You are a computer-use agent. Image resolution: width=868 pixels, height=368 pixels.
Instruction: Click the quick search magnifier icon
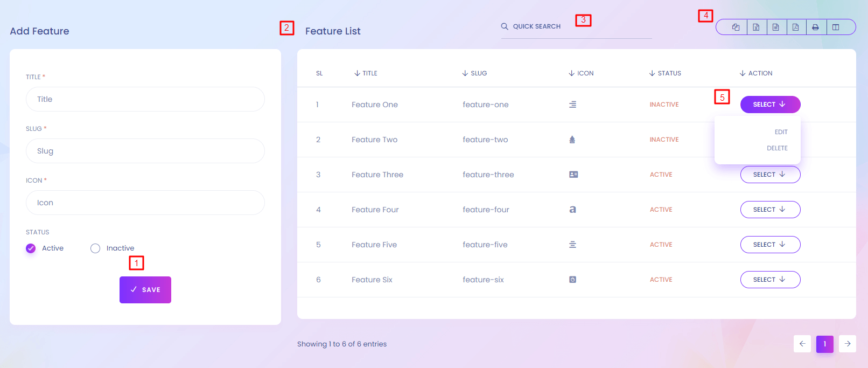(x=505, y=26)
